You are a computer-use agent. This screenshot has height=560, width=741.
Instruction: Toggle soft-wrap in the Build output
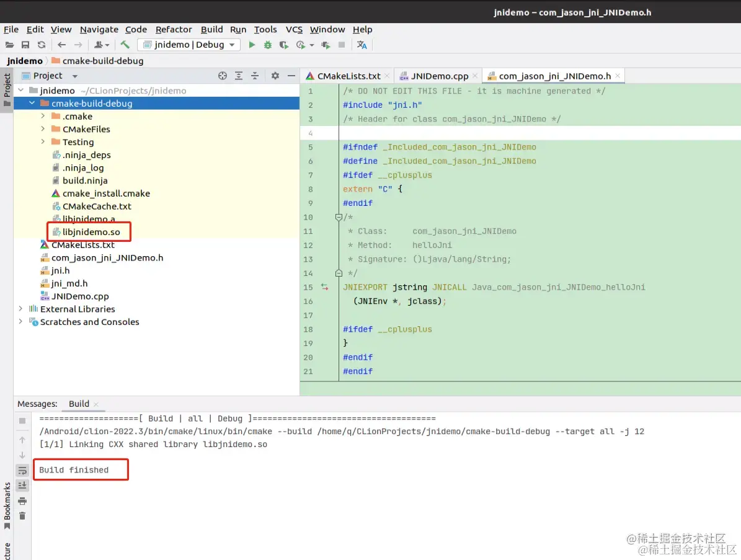tap(22, 471)
